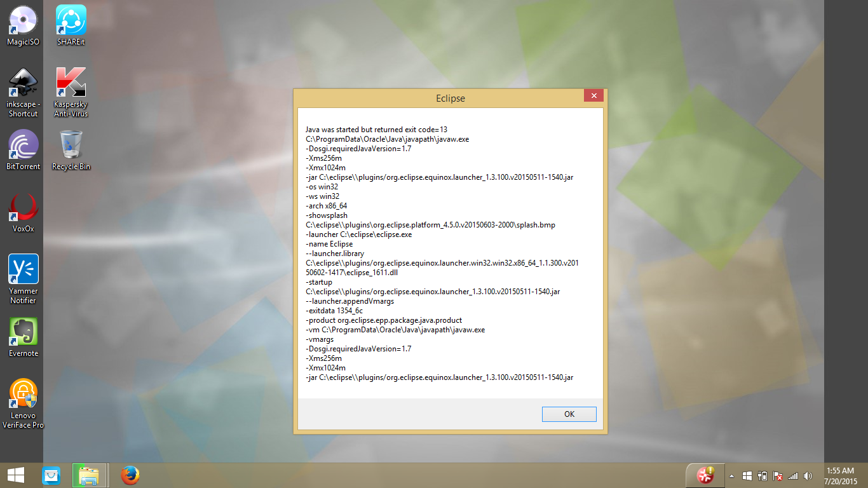
Task: Click the '-os win32' line
Action: [322, 187]
